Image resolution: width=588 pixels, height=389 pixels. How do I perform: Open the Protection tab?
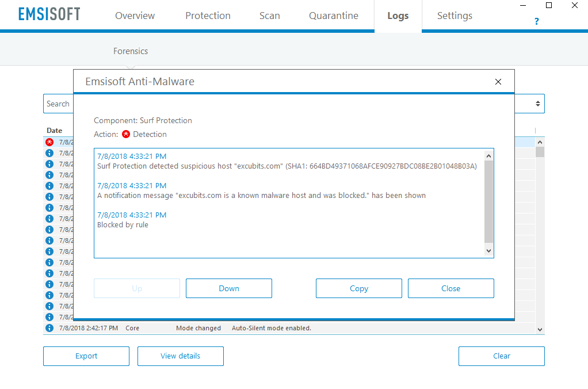tap(208, 16)
